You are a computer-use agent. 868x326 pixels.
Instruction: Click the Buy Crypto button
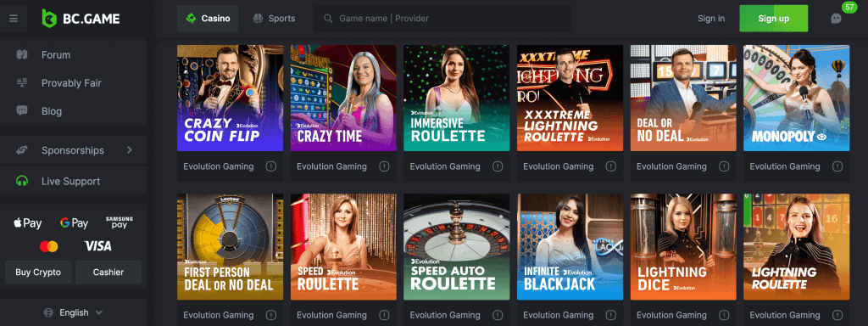tap(38, 273)
